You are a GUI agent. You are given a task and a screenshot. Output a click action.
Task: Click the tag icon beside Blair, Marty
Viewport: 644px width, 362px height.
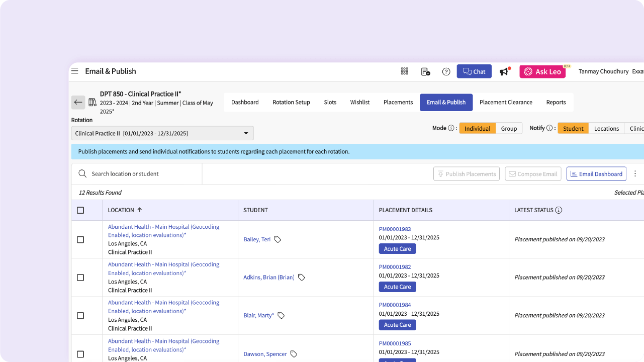[x=282, y=315]
